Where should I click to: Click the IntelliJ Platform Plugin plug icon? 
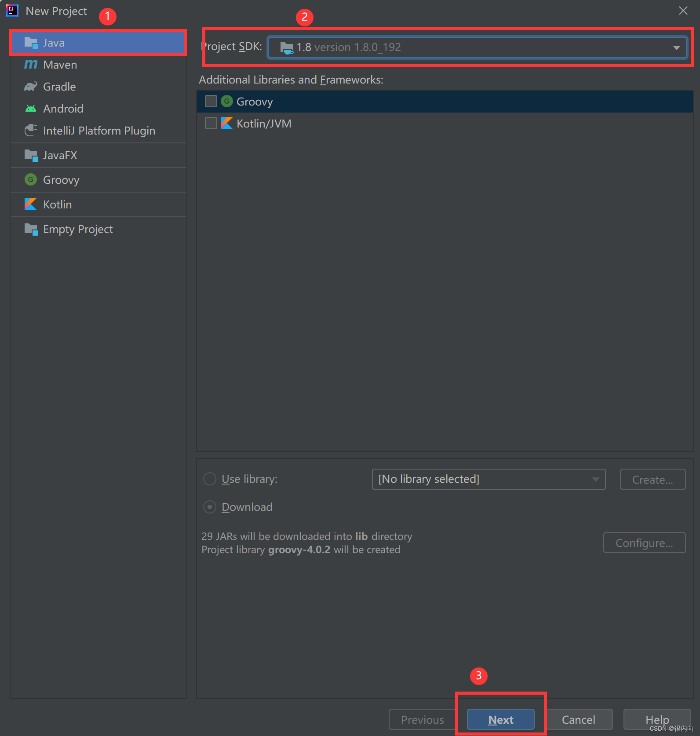pos(31,130)
